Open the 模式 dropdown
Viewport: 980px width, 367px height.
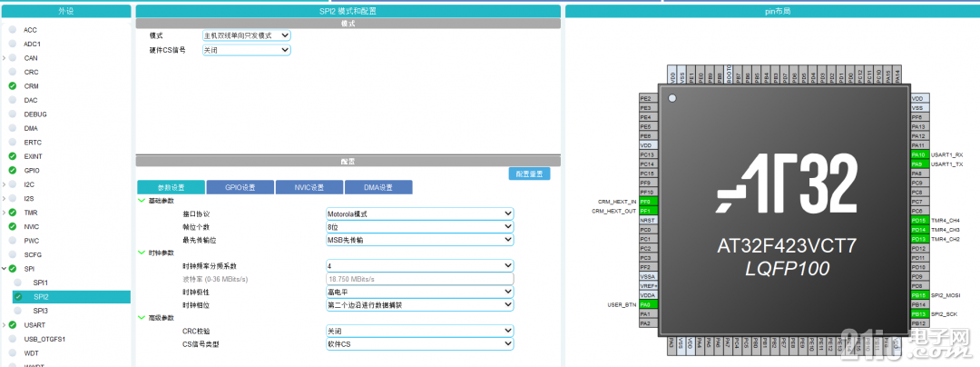pos(246,35)
